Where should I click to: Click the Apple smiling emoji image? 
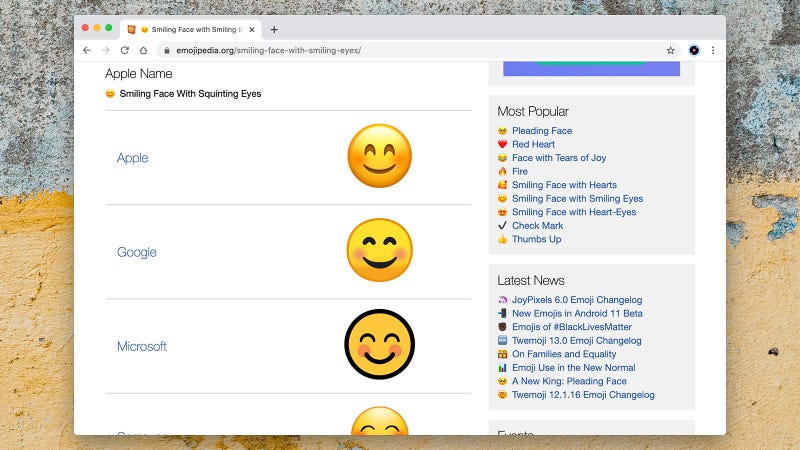[380, 156]
